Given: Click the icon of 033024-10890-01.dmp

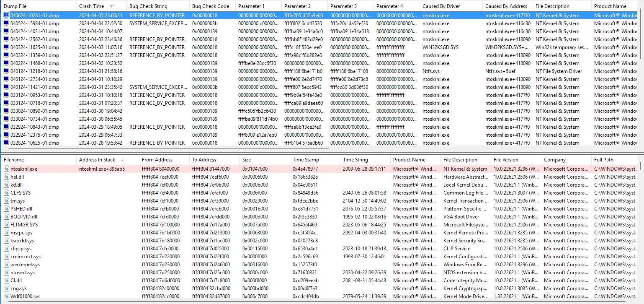Looking at the screenshot, I should tap(6, 111).
